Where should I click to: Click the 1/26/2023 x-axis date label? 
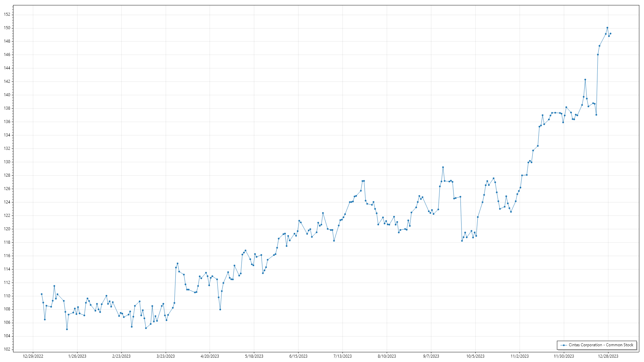(x=77, y=356)
